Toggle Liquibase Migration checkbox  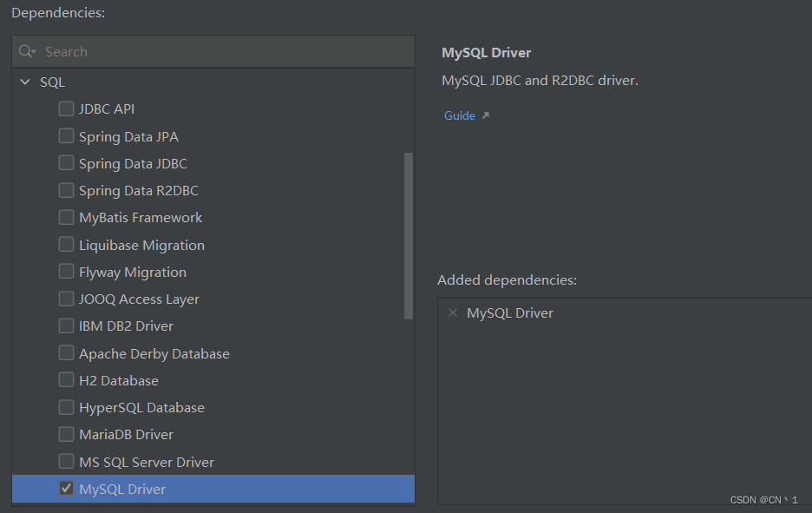[x=66, y=244]
